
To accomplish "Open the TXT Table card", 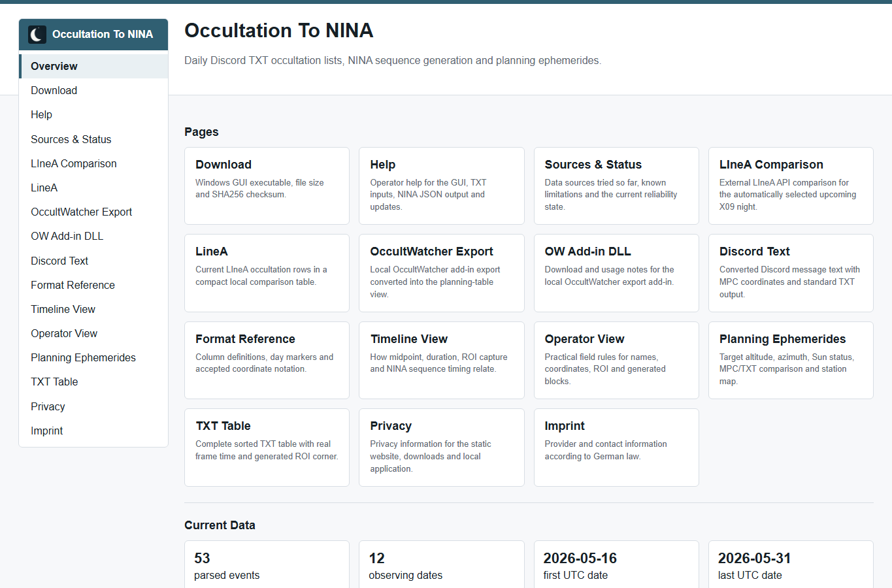I will point(267,448).
